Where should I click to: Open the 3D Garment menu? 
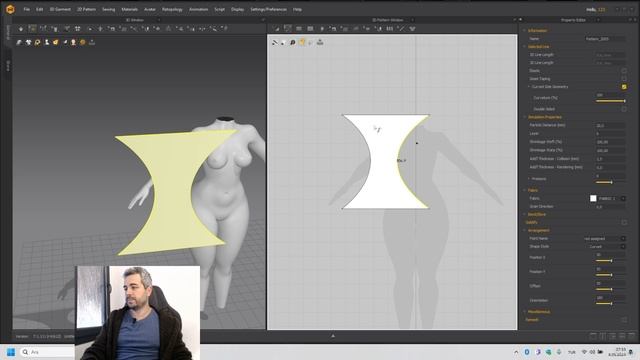pos(60,9)
